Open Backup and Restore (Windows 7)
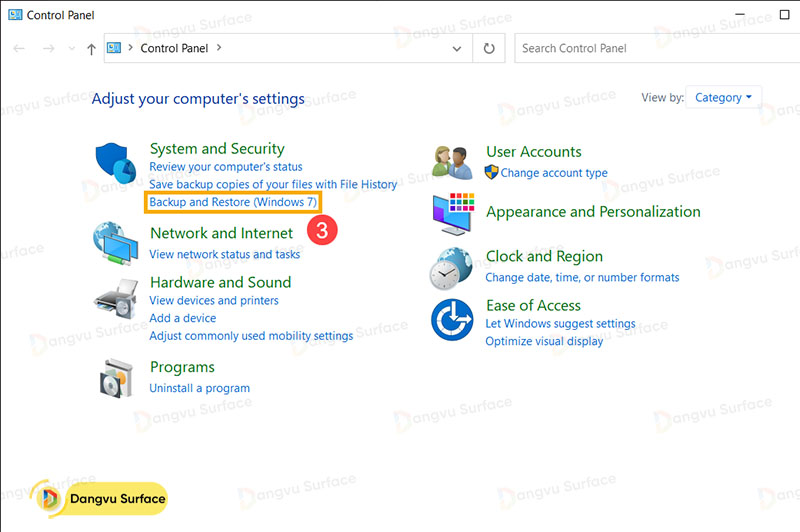The width and height of the screenshot is (800, 532). [233, 202]
